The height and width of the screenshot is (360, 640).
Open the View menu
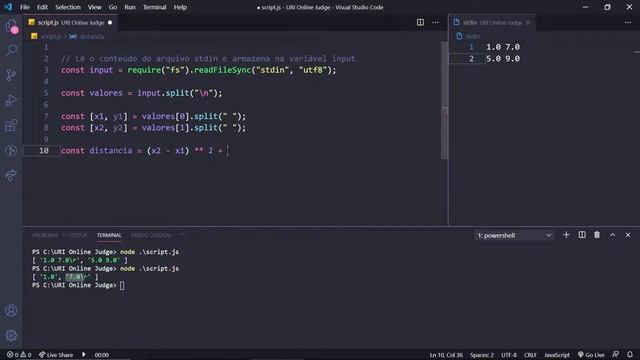click(x=94, y=7)
